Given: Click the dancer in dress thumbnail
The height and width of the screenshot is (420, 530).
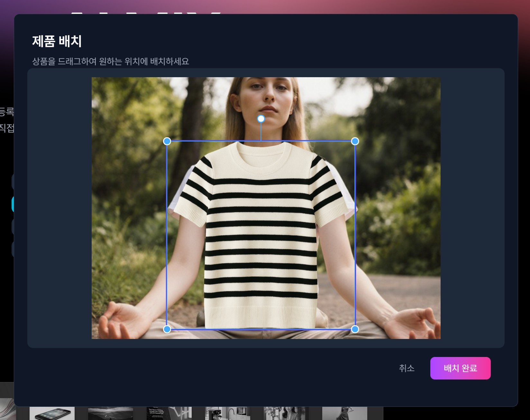Looking at the screenshot, I should [344, 413].
